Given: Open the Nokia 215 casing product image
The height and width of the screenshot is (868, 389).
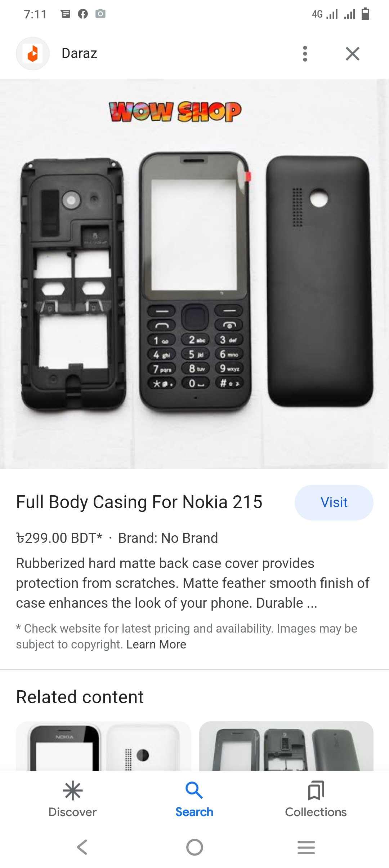Looking at the screenshot, I should (194, 274).
